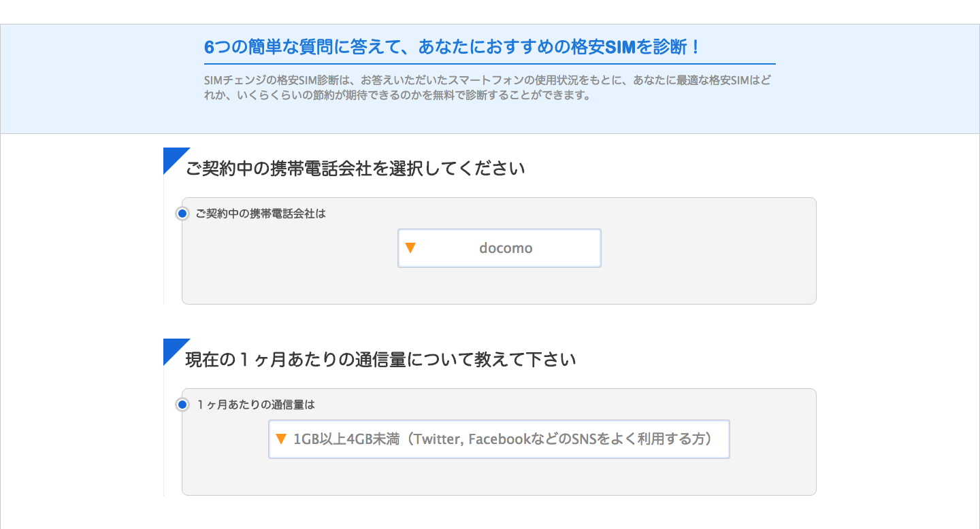This screenshot has height=529, width=980.
Task: Click the orange arrow in the docomo dropdown
Action: (x=410, y=248)
